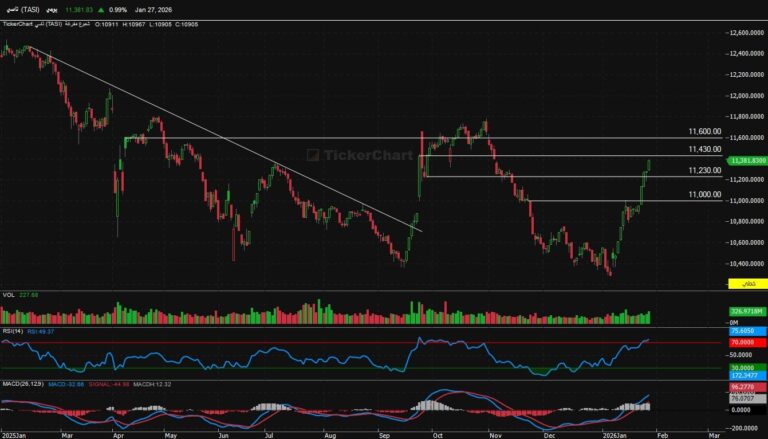Screen dimensions: 768x439
Task: Select the VOL indicator label
Action: click(x=9, y=295)
